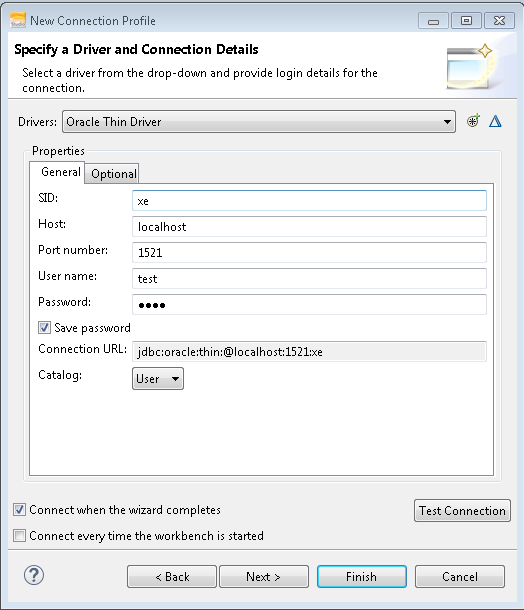Image resolution: width=524 pixels, height=610 pixels.
Task: Focus the Password field
Action: point(309,305)
